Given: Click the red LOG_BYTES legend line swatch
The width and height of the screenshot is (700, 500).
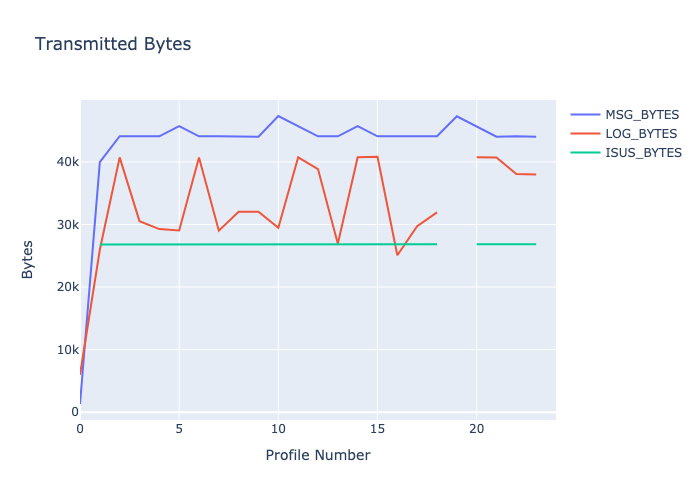Looking at the screenshot, I should tap(585, 133).
